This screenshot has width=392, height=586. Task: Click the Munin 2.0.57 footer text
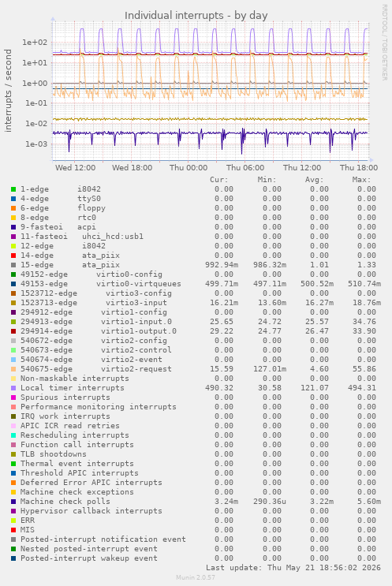[x=196, y=577]
